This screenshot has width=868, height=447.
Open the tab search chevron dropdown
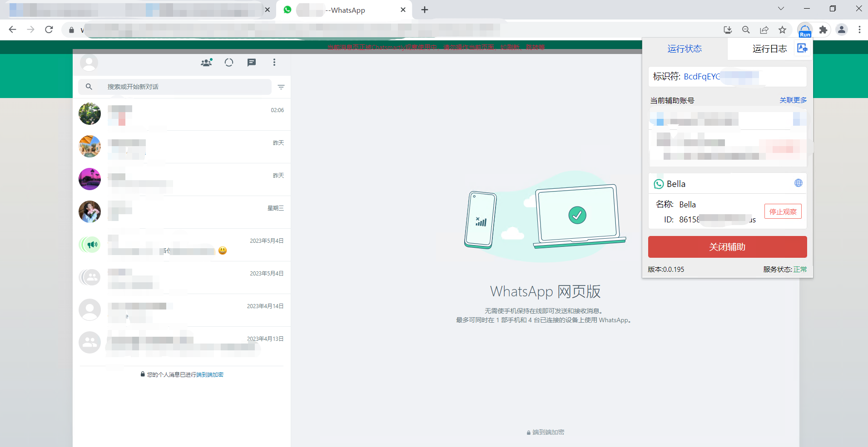pyautogui.click(x=781, y=9)
